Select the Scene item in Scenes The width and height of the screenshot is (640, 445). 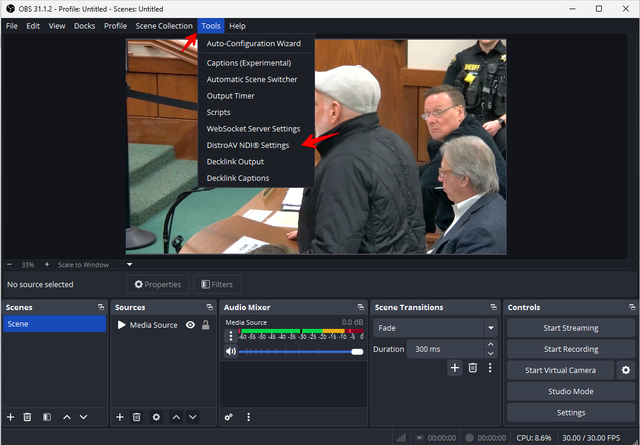click(55, 324)
